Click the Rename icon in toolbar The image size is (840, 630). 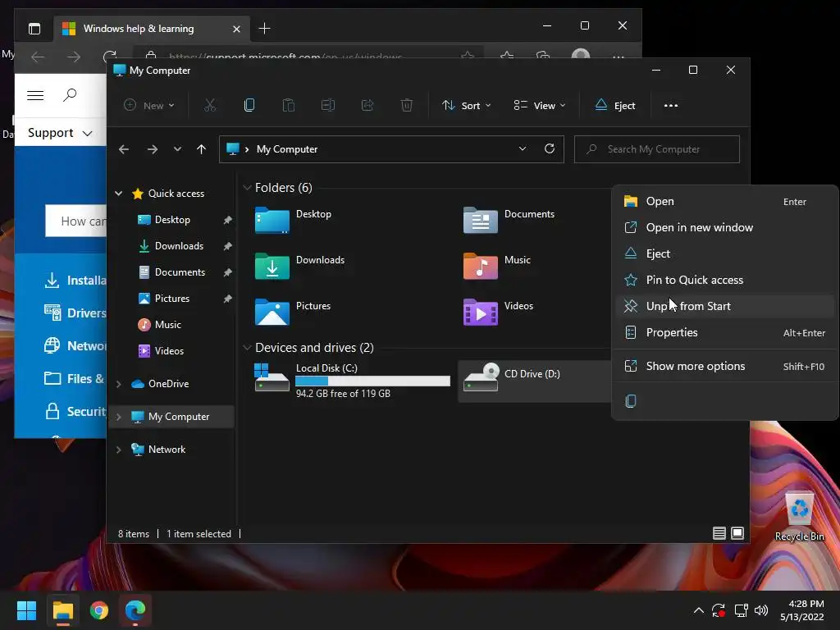328,105
